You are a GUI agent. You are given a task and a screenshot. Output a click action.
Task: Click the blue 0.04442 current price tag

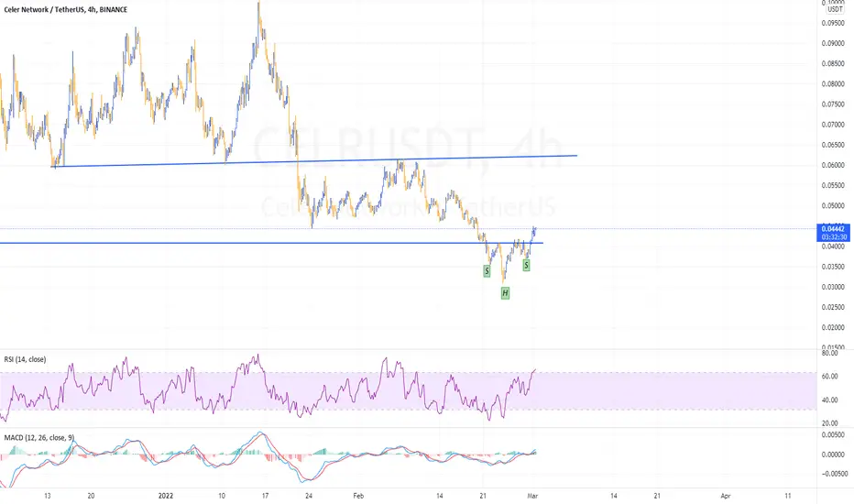click(x=834, y=229)
